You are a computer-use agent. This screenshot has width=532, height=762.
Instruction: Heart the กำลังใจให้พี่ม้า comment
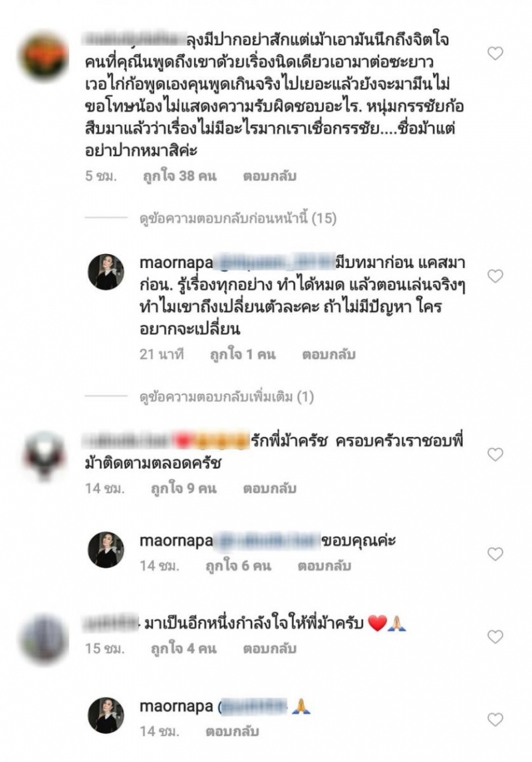coord(495,636)
